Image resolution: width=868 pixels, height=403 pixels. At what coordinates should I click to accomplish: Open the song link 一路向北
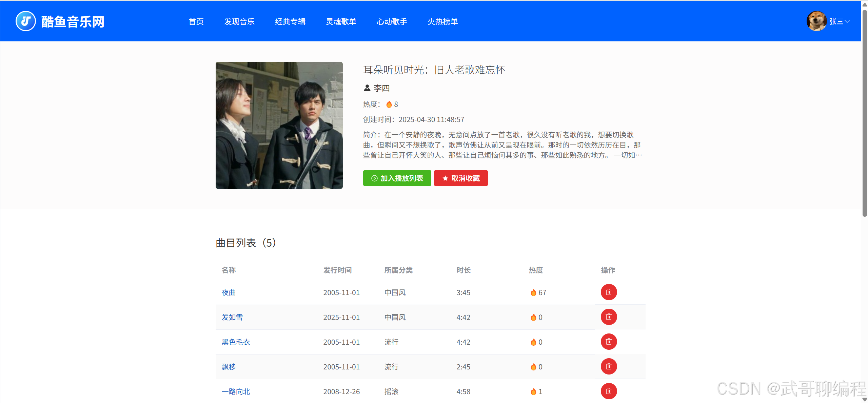[x=236, y=391]
